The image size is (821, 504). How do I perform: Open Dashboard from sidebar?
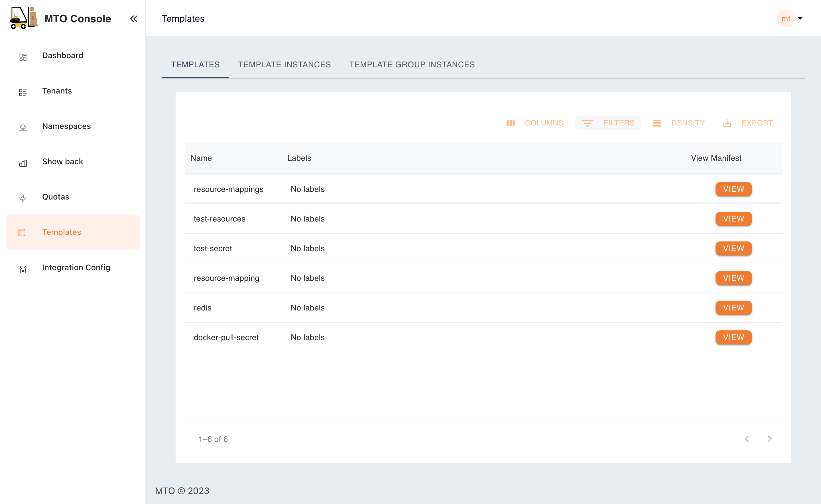(73, 55)
